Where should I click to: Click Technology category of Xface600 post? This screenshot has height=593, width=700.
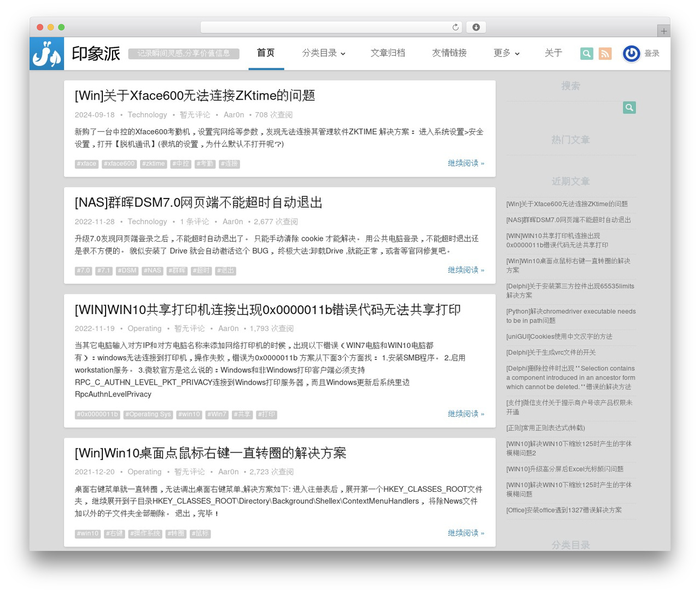[147, 115]
